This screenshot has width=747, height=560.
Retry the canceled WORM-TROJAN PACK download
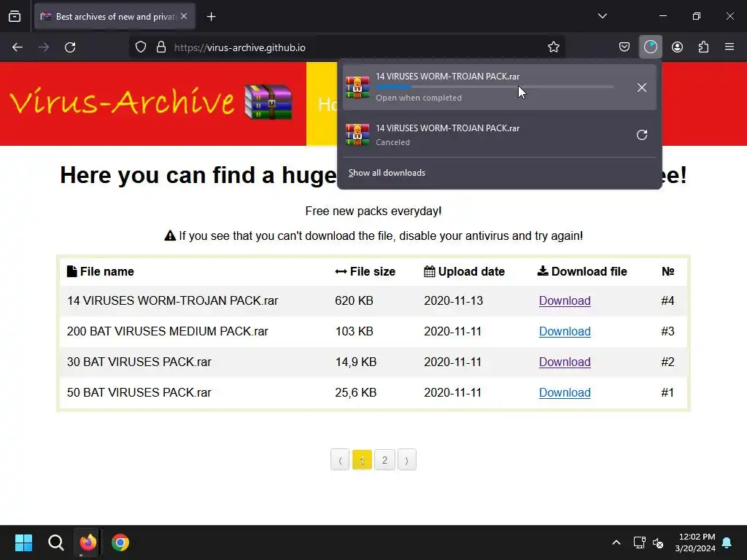pos(642,135)
